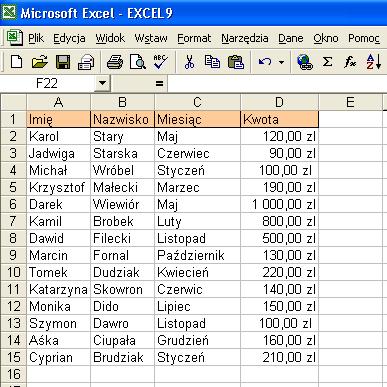Expand the Undo history dropdown arrow
This screenshot has height=387, width=387.
point(281,62)
